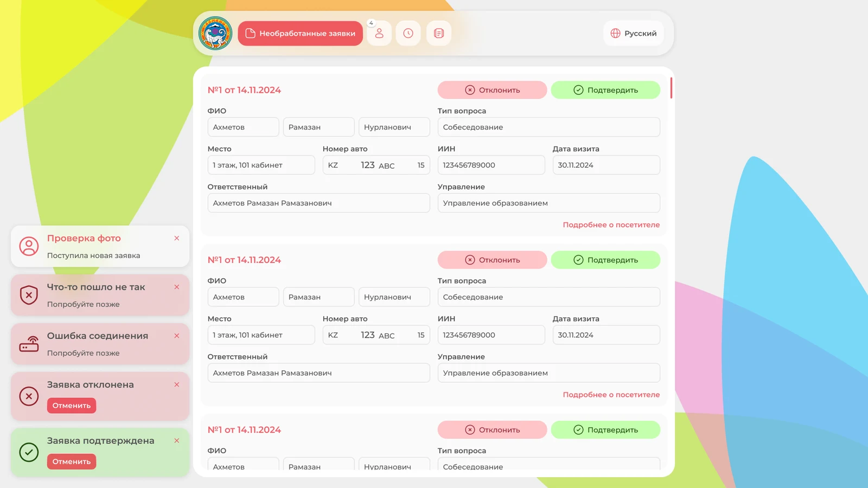The width and height of the screenshot is (868, 488).
Task: Click Отклонить on the second request card
Action: coord(492,260)
